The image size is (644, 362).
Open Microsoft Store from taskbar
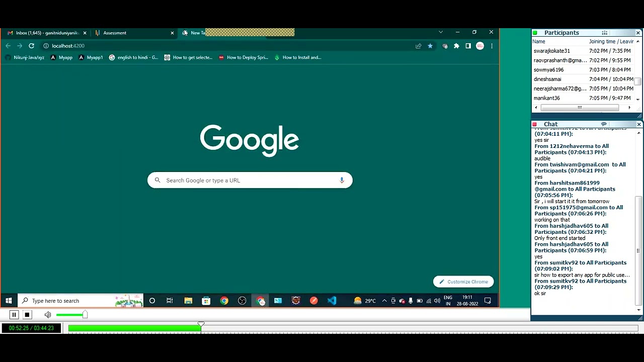[x=206, y=301]
